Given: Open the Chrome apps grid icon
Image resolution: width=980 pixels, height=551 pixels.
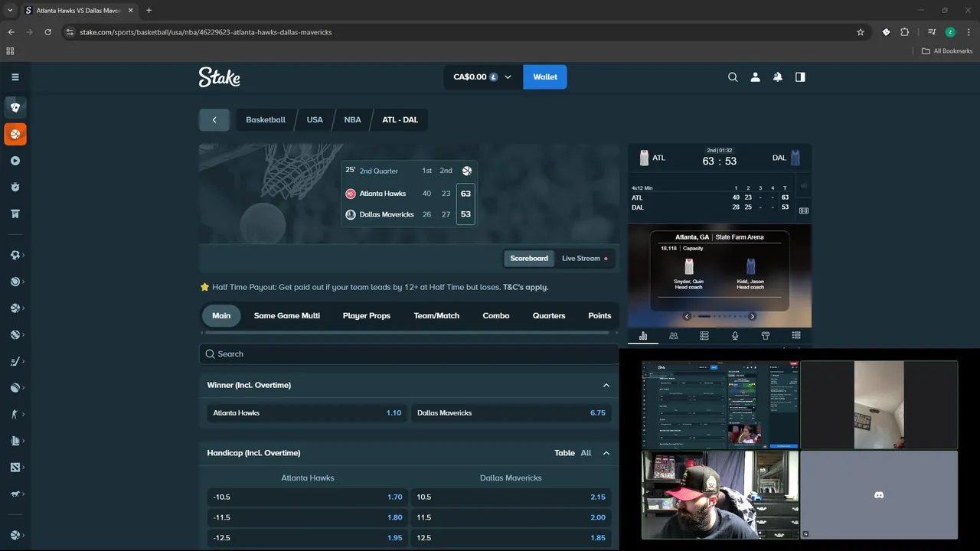Looking at the screenshot, I should 10,51.
